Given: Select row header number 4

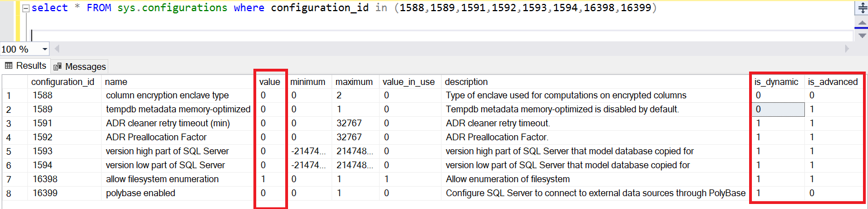Looking at the screenshot, I should pos(14,137).
